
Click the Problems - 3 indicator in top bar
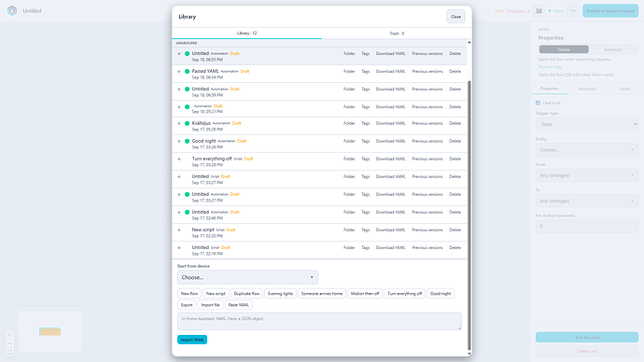coord(518,11)
